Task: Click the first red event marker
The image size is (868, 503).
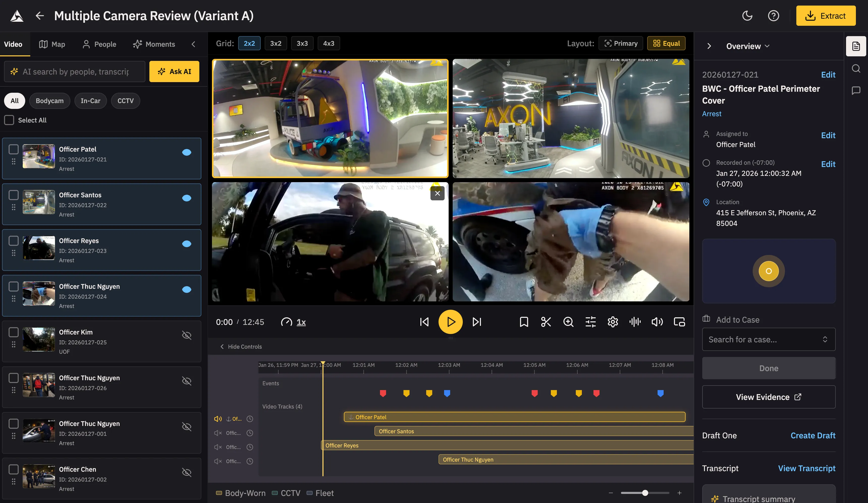Action: pos(383,393)
